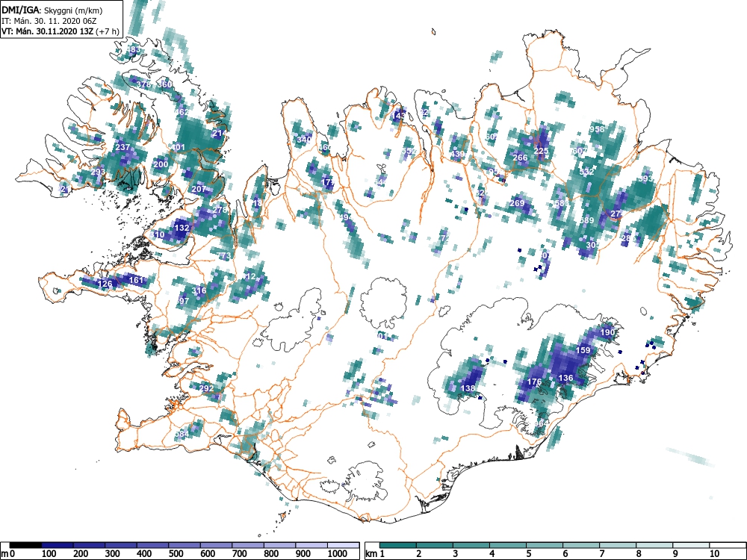Click the visibility value 266 on the map
747x560 pixels.
(x=520, y=158)
